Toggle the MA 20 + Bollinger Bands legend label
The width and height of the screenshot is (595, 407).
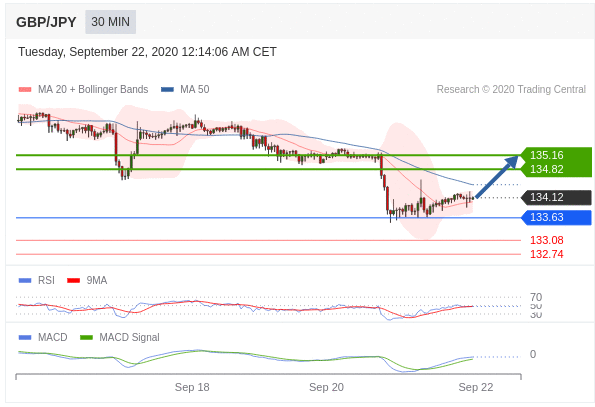93,90
